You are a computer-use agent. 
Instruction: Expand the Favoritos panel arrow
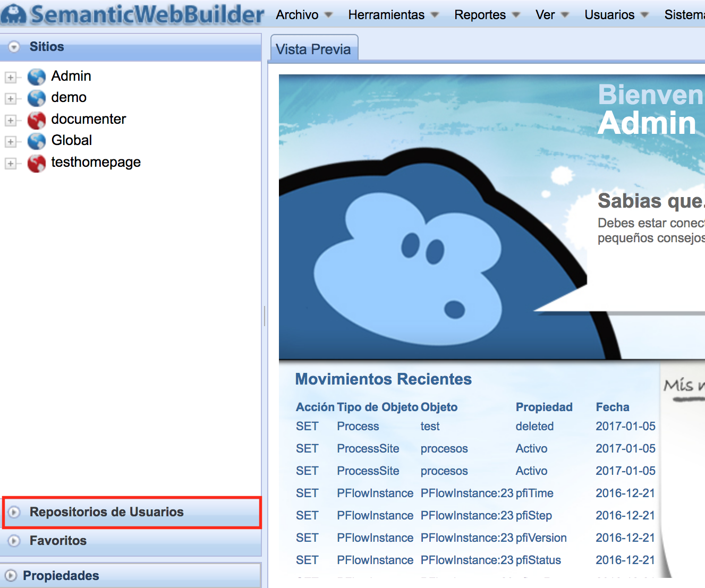14,541
